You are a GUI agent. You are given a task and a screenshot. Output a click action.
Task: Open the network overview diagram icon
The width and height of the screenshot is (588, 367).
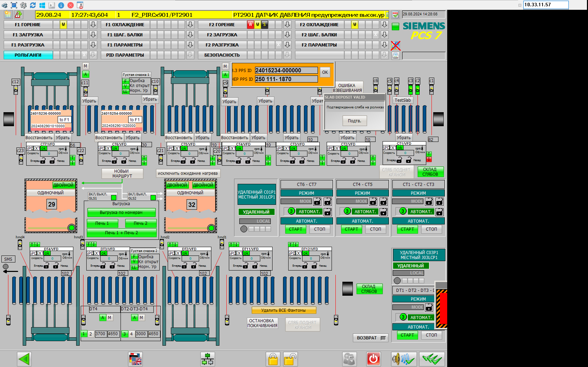pyautogui.click(x=208, y=359)
